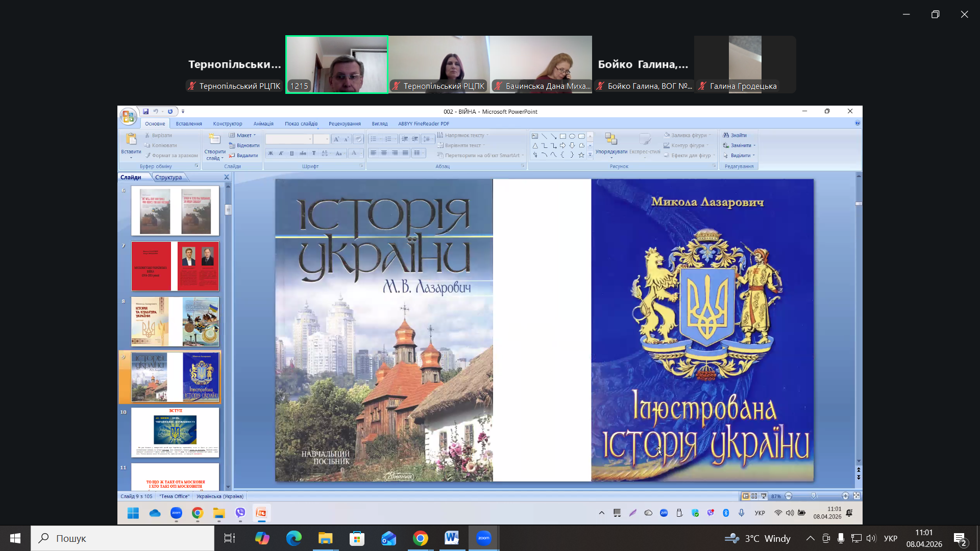Click the Упорядкувати arrange icon
This screenshot has height=551, width=980.
(x=611, y=139)
